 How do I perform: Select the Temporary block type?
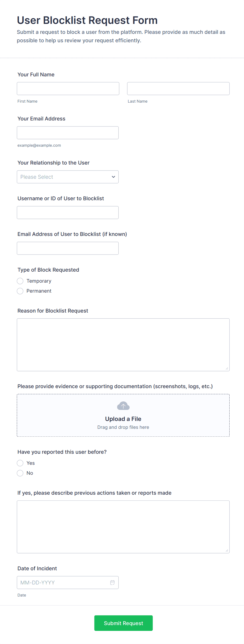(20, 281)
